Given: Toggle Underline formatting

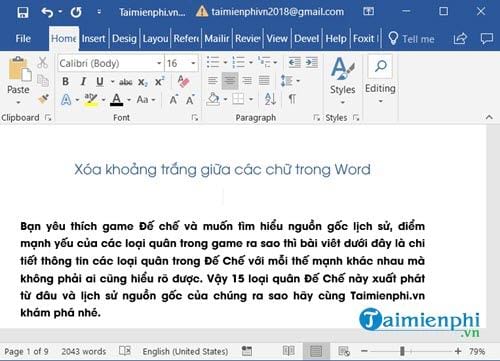Looking at the screenshot, I should click(100, 81).
